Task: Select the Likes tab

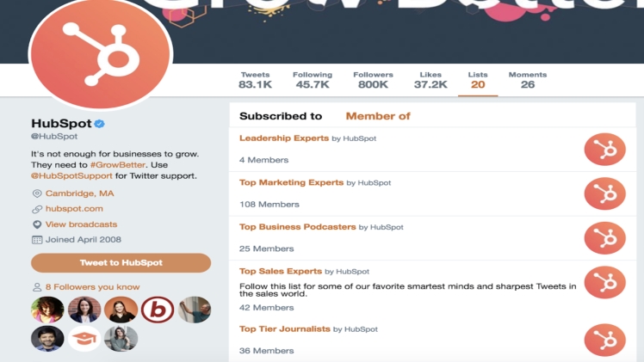Action: click(x=430, y=80)
